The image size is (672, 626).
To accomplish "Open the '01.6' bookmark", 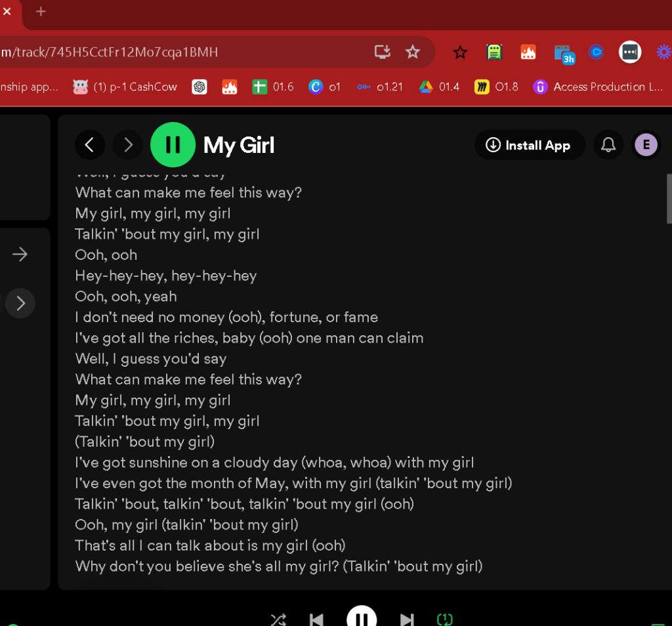I will tap(273, 87).
